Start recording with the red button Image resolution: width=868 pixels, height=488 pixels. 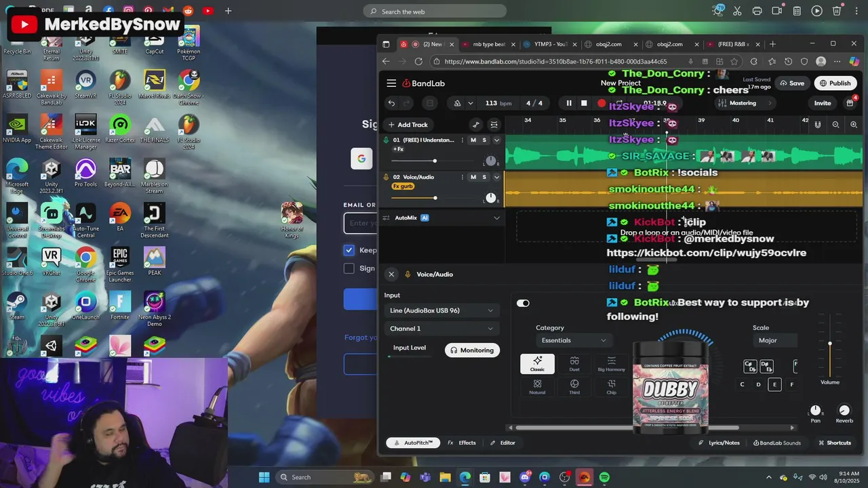[x=601, y=103]
